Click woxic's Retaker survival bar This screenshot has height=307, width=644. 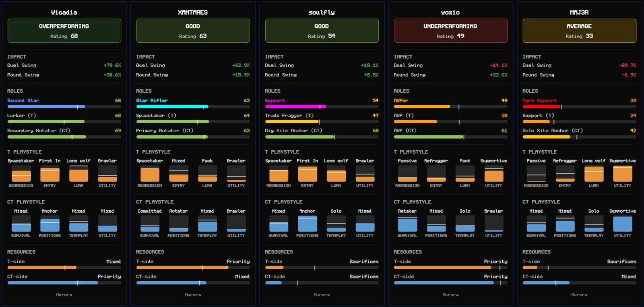[x=407, y=224]
